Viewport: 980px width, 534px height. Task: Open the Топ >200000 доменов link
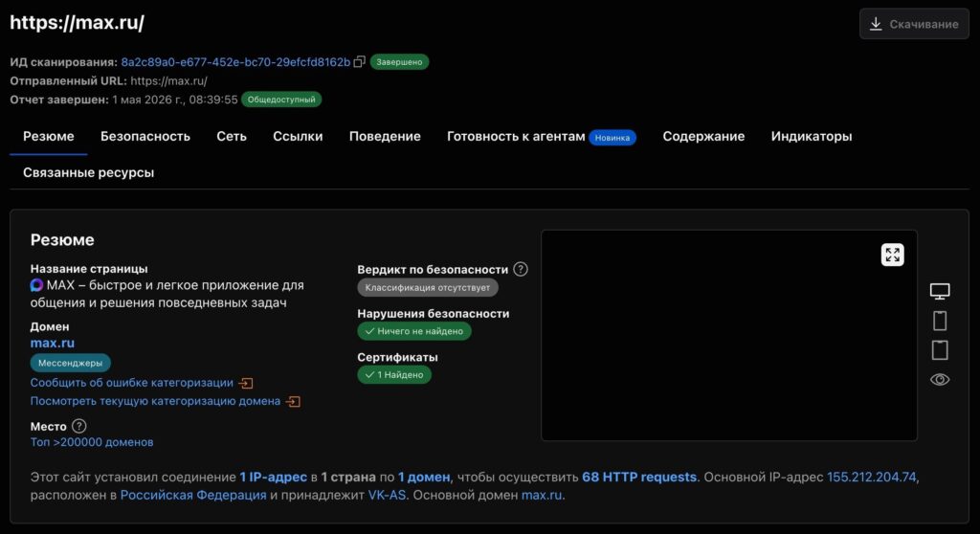[x=92, y=442]
